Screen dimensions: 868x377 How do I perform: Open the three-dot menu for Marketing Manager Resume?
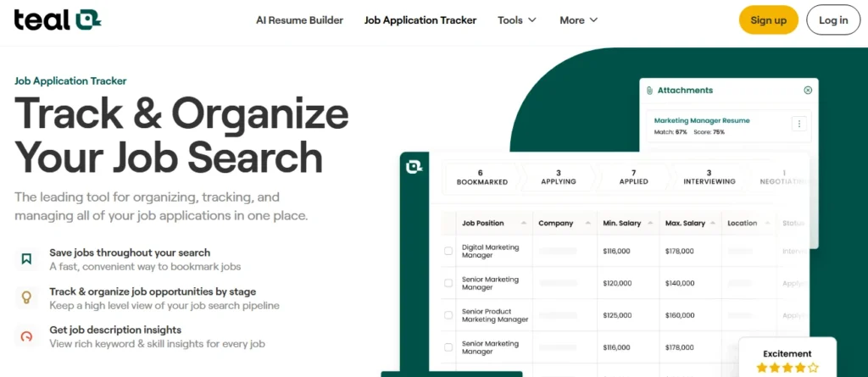pyautogui.click(x=798, y=124)
